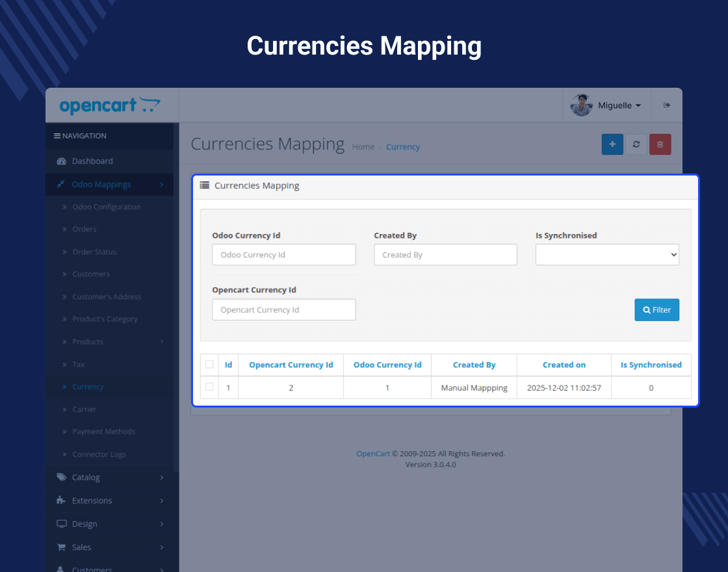Focus the Opencart Currency Id input
The width and height of the screenshot is (728, 572).
point(283,309)
